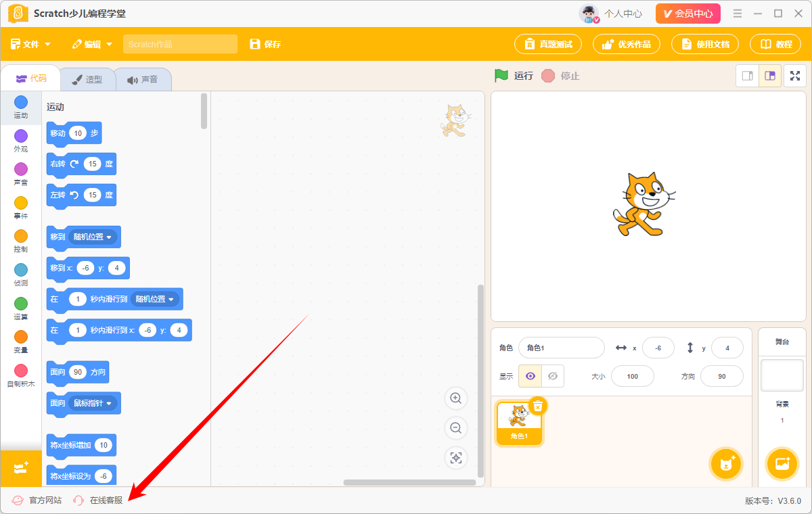This screenshot has height=514, width=812.
Task: Click the red 停止 stop icon
Action: click(x=548, y=76)
